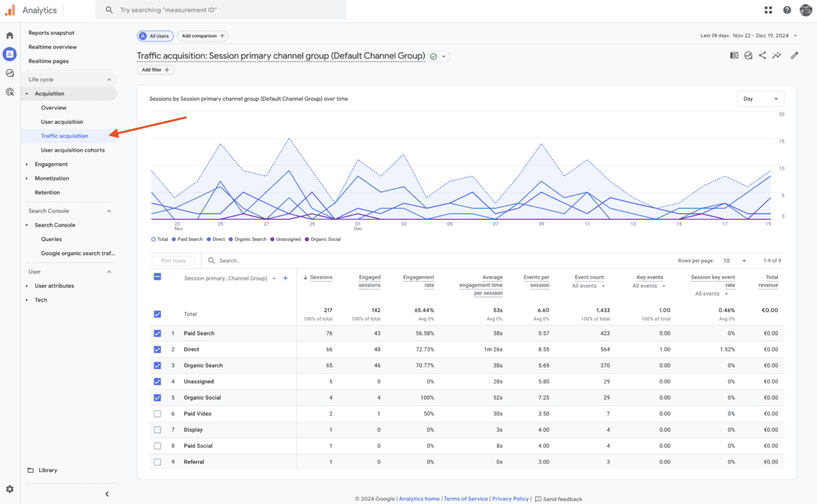Click the top search field
The image size is (817, 504).
[x=221, y=10]
